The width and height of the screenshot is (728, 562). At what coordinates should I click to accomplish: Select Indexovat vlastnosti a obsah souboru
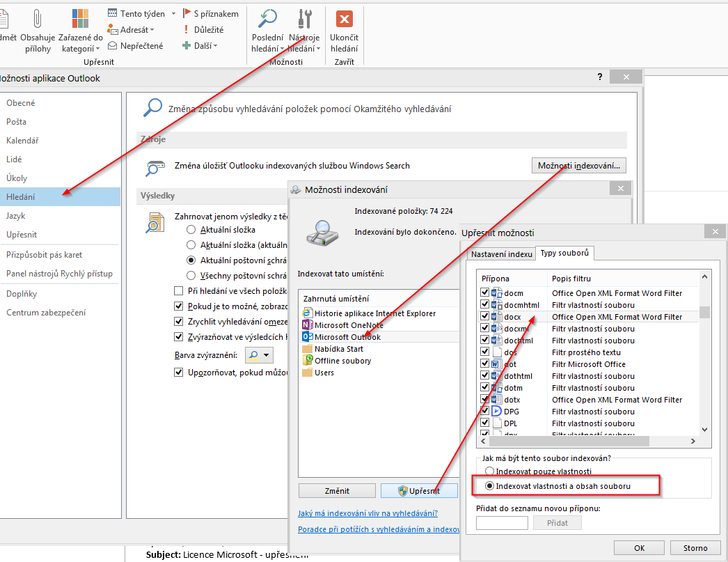click(489, 486)
